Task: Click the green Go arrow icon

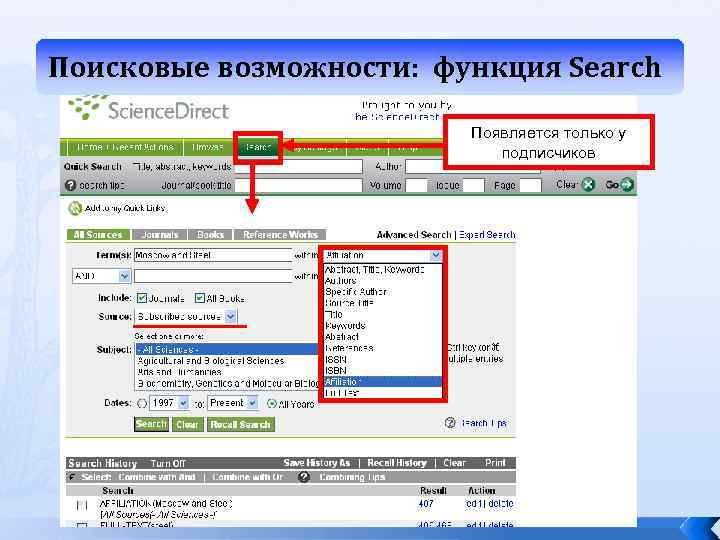Action: tap(626, 185)
